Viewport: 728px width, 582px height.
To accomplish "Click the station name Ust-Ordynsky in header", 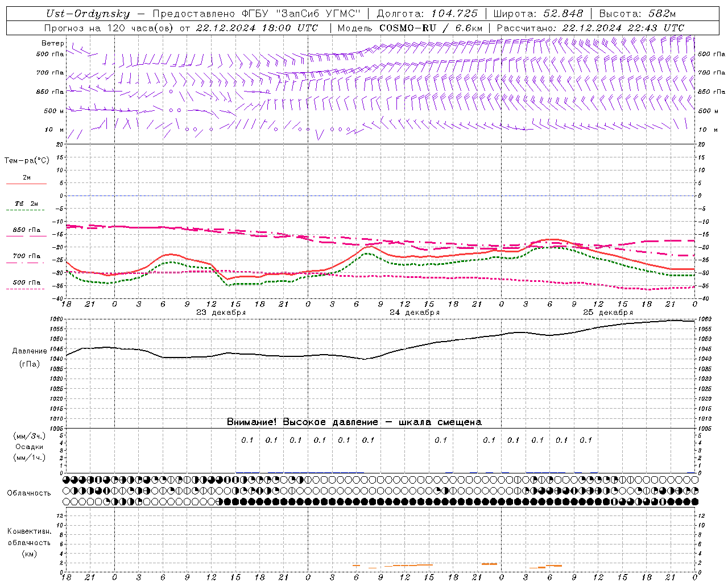I will click(88, 14).
